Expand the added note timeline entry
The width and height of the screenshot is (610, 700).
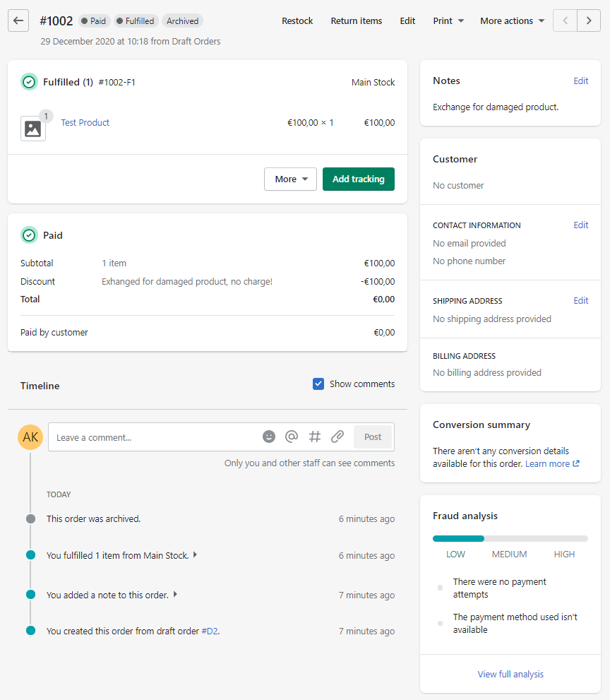click(175, 595)
